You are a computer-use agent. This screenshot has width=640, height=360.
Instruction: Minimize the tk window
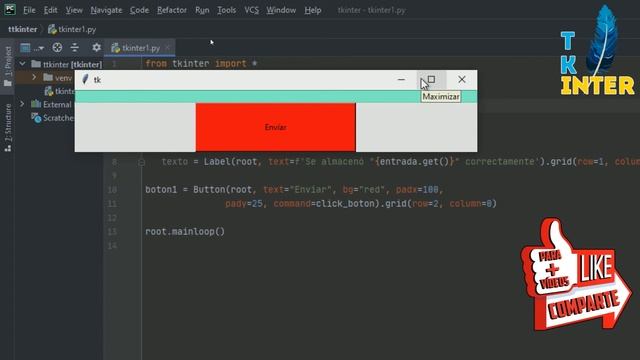point(401,80)
